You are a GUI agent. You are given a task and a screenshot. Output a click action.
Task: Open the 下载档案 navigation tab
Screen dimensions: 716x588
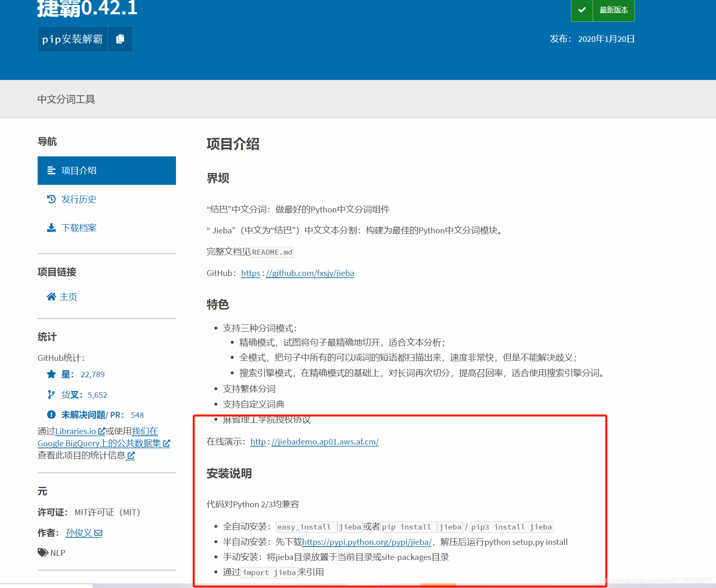pos(79,228)
